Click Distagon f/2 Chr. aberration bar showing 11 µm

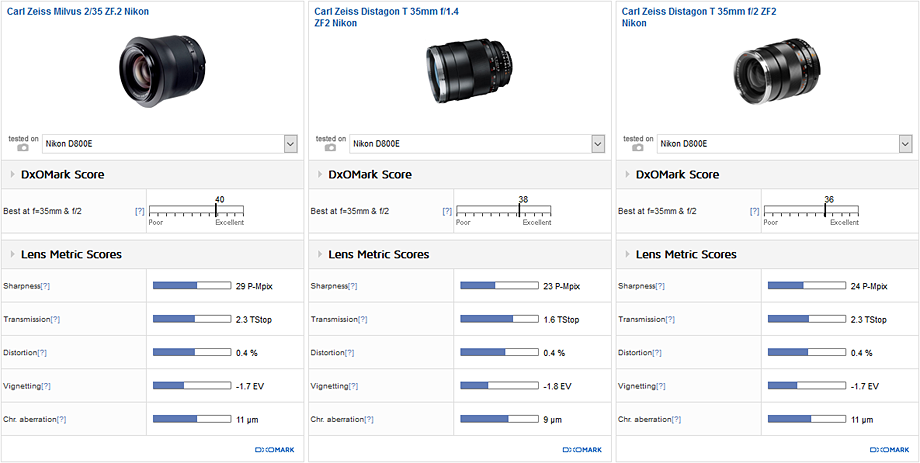pyautogui.click(x=807, y=420)
